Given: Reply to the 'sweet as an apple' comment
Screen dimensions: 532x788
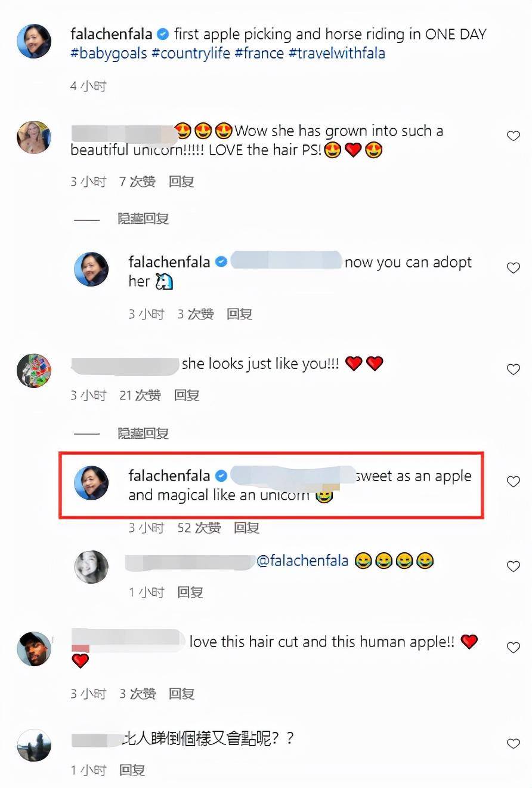Looking at the screenshot, I should pos(246,528).
